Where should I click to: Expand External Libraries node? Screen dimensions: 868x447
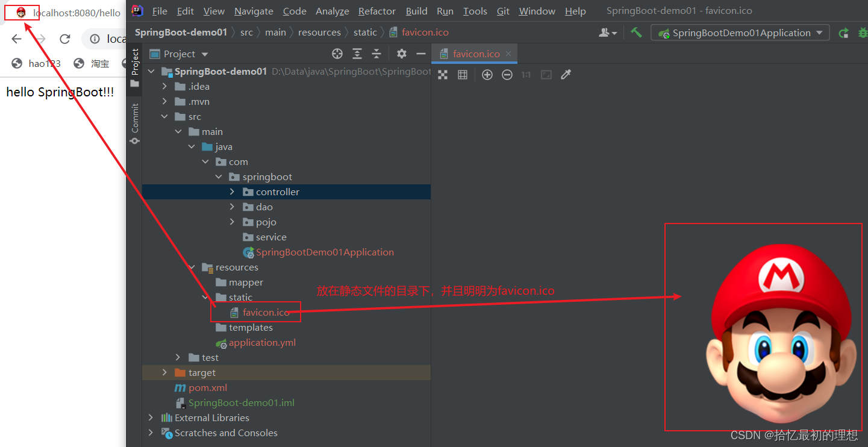tap(151, 418)
